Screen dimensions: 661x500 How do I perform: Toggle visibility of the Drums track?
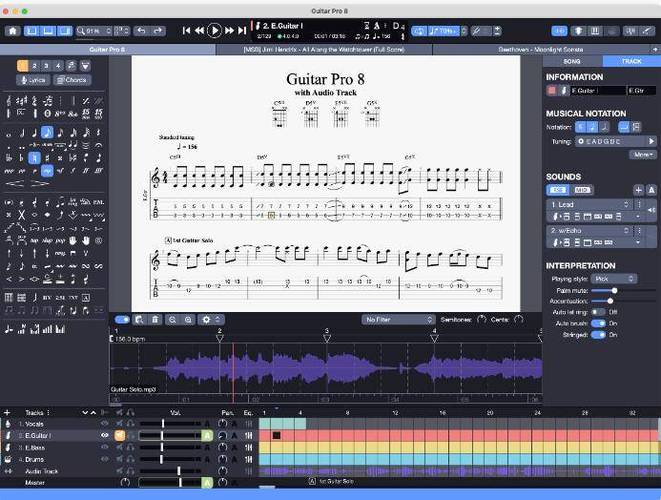tap(104, 459)
